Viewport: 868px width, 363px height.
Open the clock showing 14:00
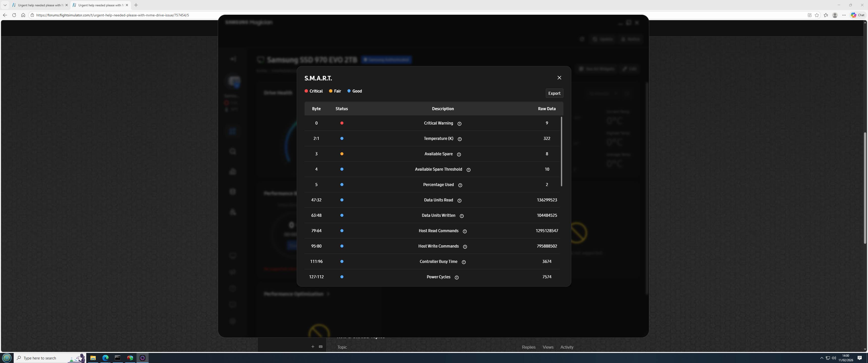846,358
